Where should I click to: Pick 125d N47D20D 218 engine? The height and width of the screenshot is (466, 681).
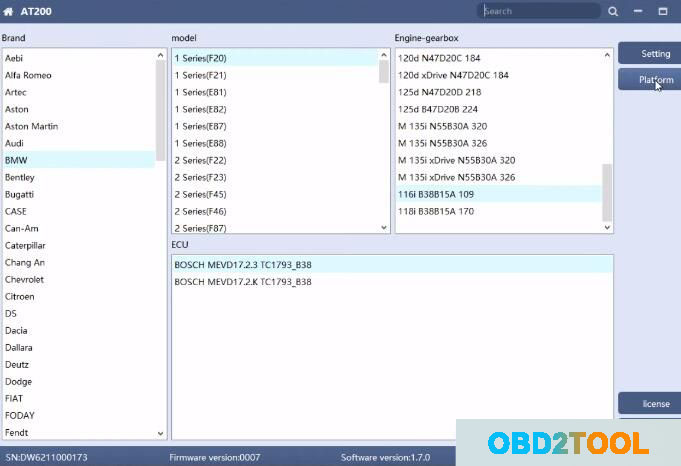(499, 92)
